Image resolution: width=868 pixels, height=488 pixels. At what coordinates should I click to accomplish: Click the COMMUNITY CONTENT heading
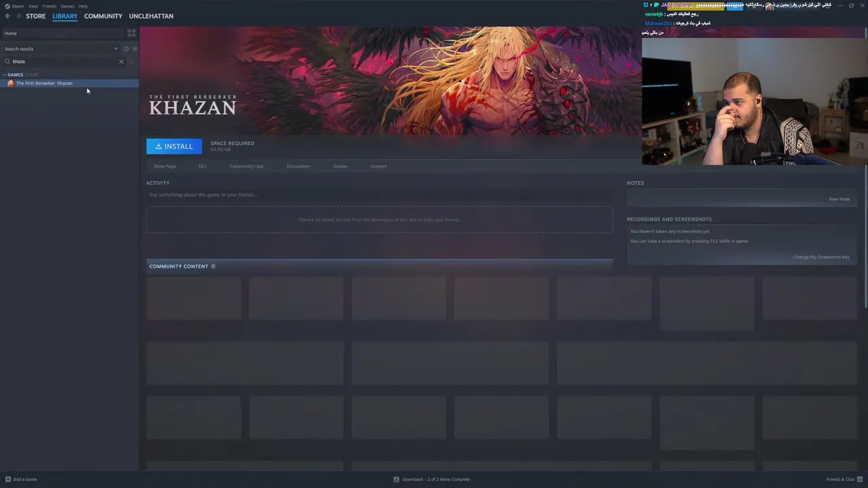[x=179, y=266]
